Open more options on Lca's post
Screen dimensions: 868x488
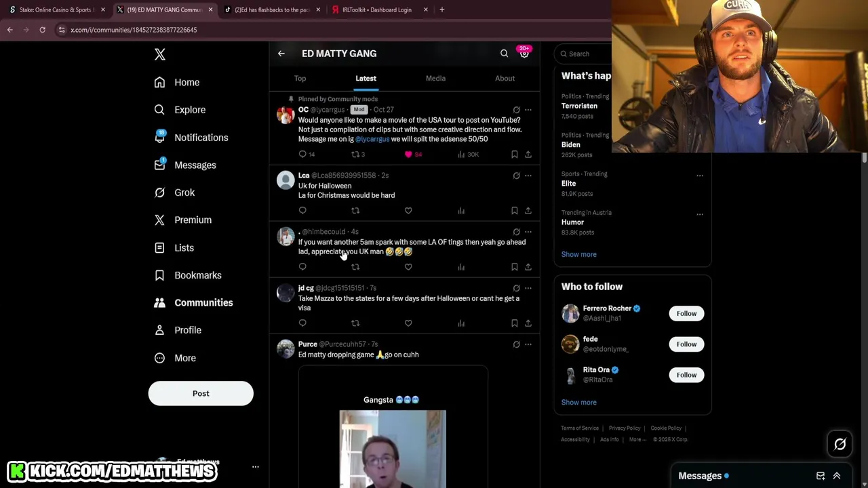click(528, 176)
